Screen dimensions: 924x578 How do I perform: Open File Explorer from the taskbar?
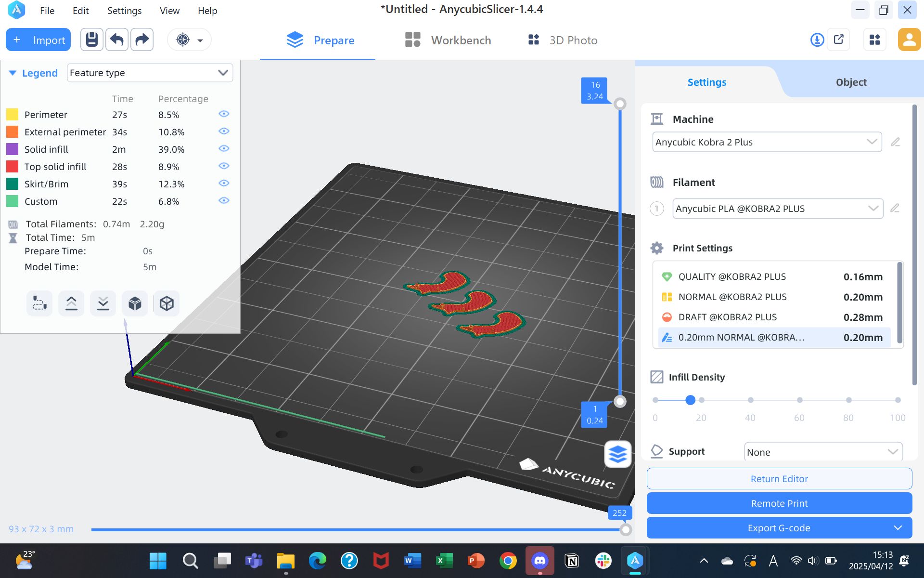(286, 561)
